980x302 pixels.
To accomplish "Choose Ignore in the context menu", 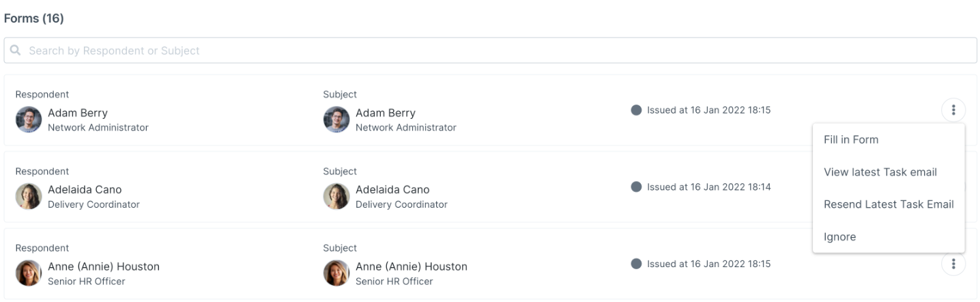I will tap(839, 237).
